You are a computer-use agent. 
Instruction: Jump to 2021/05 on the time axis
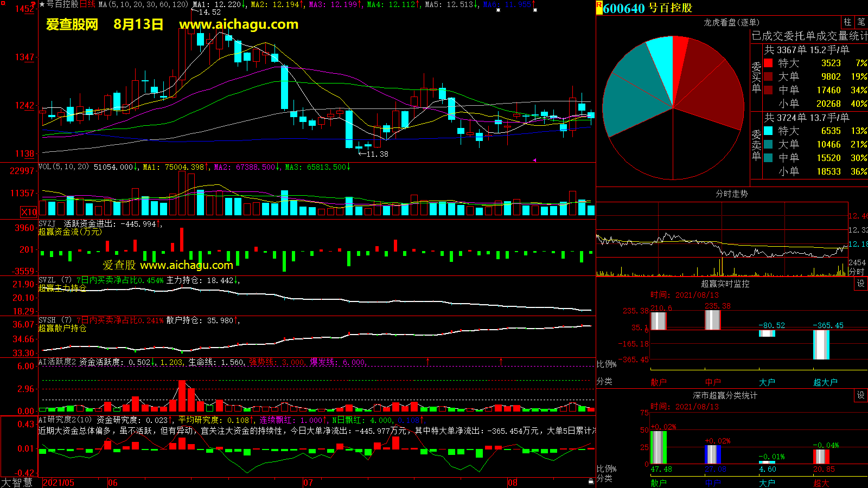(x=59, y=483)
